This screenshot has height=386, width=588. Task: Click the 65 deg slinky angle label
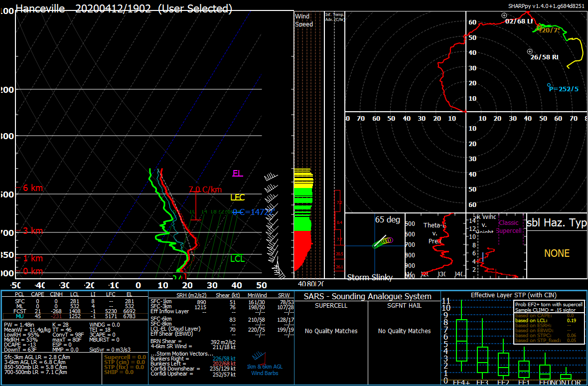point(387,219)
